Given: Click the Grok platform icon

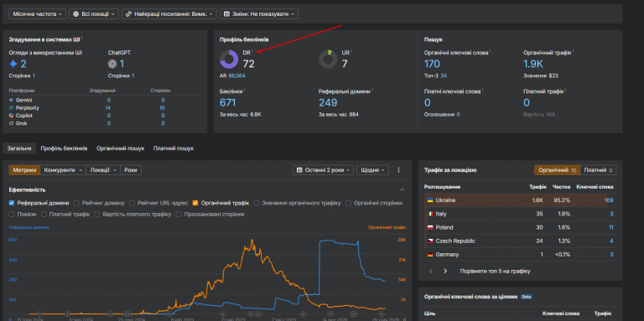Looking at the screenshot, I should (x=11, y=123).
